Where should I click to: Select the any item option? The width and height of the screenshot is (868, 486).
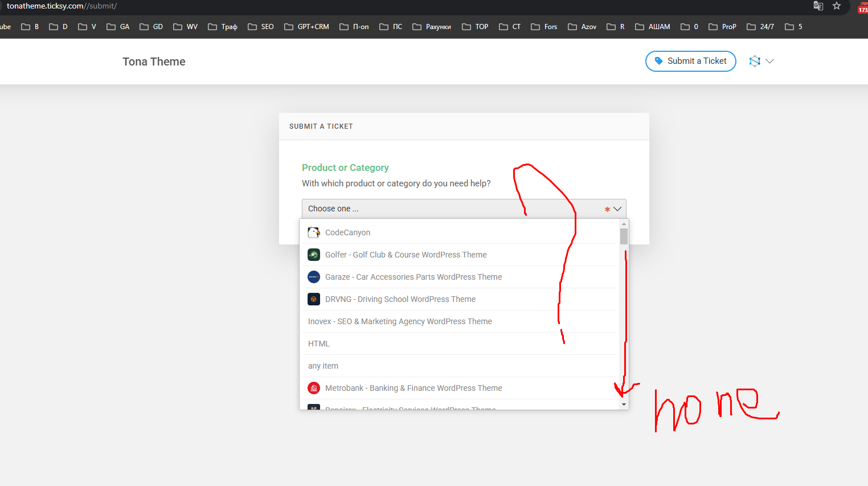pyautogui.click(x=458, y=366)
